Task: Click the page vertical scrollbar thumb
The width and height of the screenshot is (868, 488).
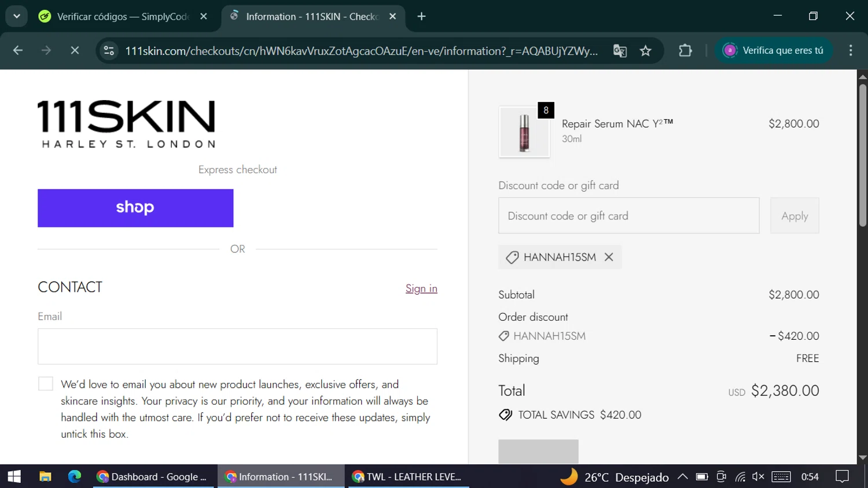Action: point(863,155)
